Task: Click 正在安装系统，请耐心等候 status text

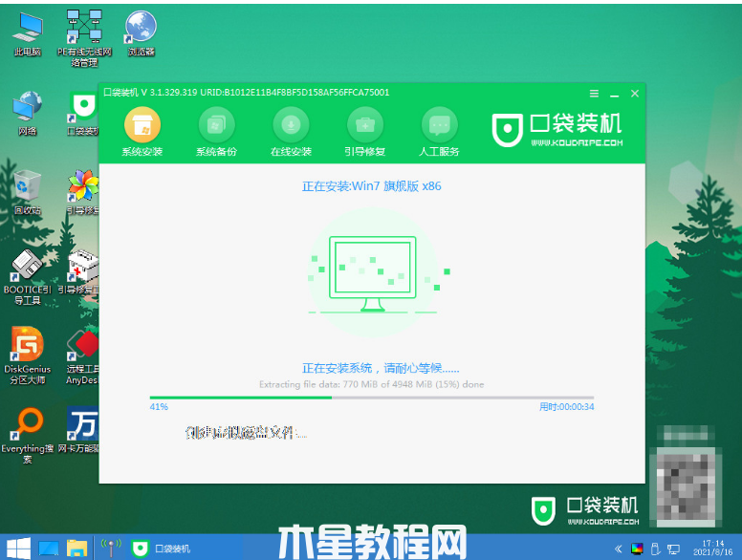Action: 381,368
